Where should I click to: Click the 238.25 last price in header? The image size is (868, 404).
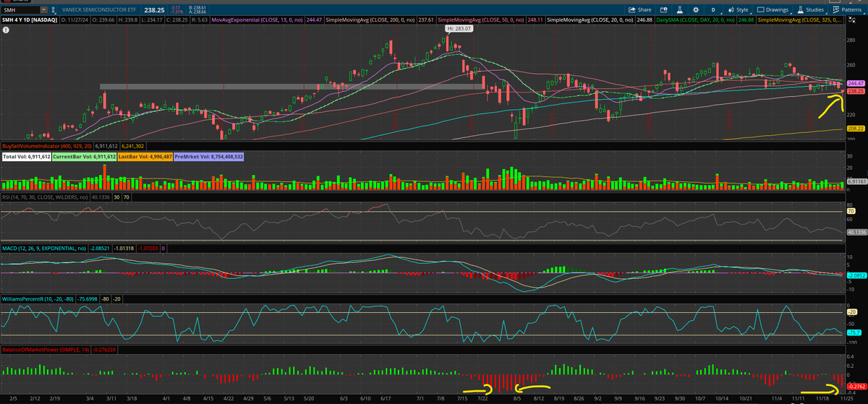coord(155,11)
